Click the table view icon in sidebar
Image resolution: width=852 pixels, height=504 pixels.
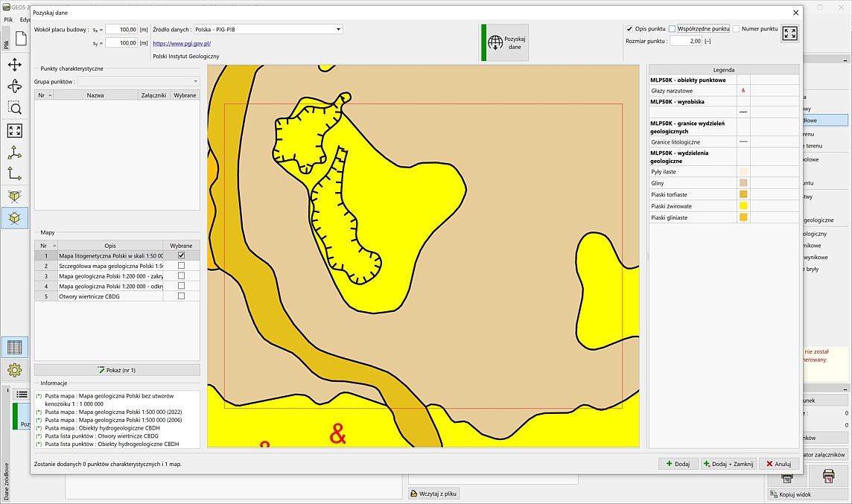coord(14,347)
